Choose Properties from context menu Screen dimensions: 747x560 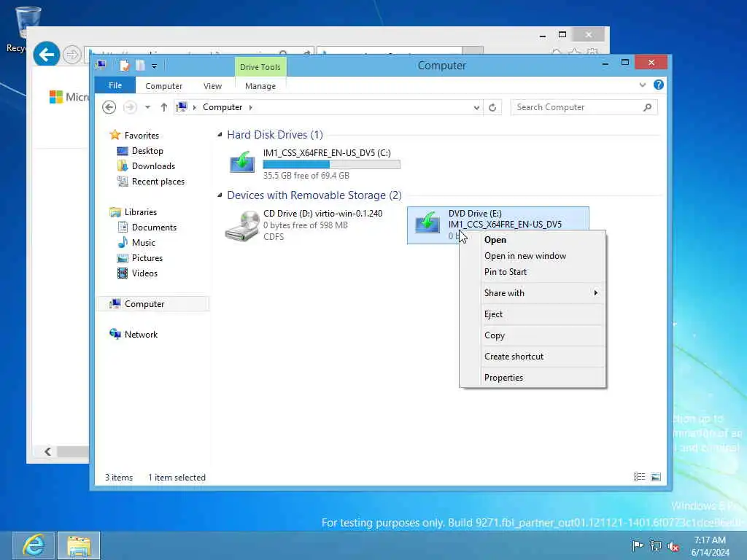click(533, 378)
